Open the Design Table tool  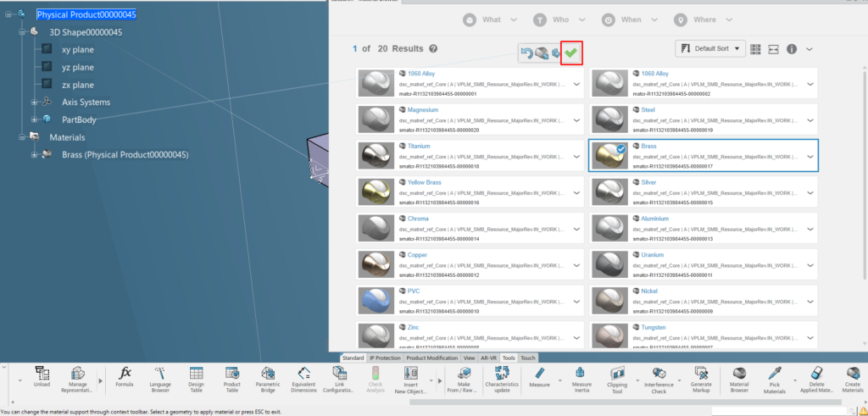coord(196,379)
